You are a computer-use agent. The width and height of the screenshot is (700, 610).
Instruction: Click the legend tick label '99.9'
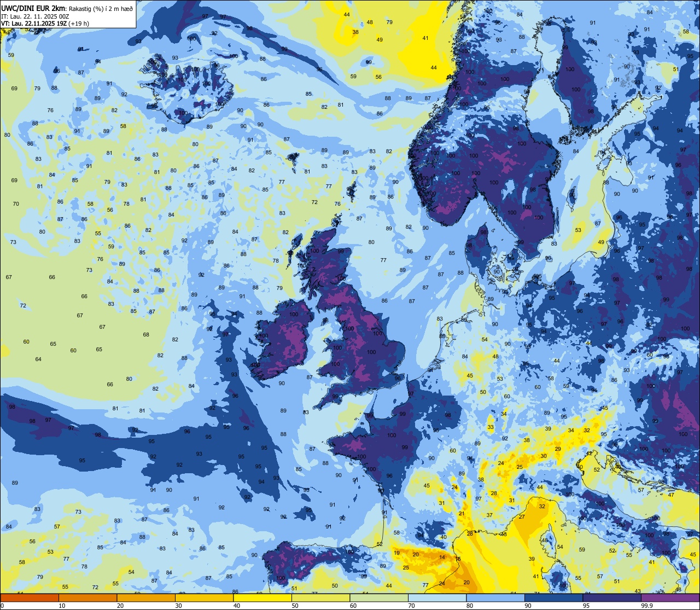click(x=647, y=606)
